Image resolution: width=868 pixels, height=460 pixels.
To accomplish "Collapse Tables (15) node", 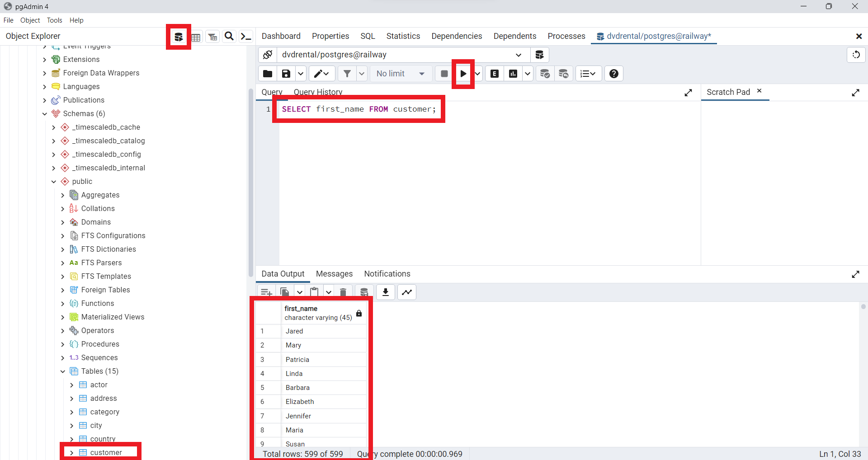I will pos(63,371).
